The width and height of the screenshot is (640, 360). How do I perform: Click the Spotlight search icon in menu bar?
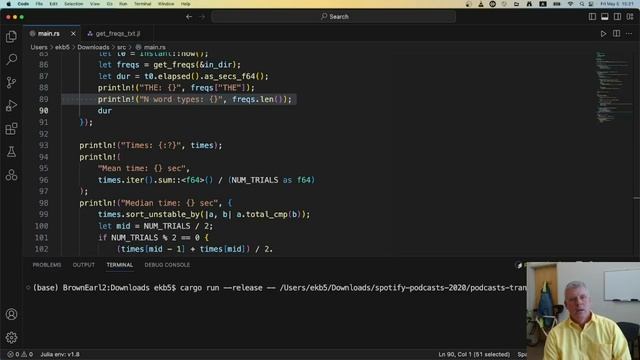[582, 4]
